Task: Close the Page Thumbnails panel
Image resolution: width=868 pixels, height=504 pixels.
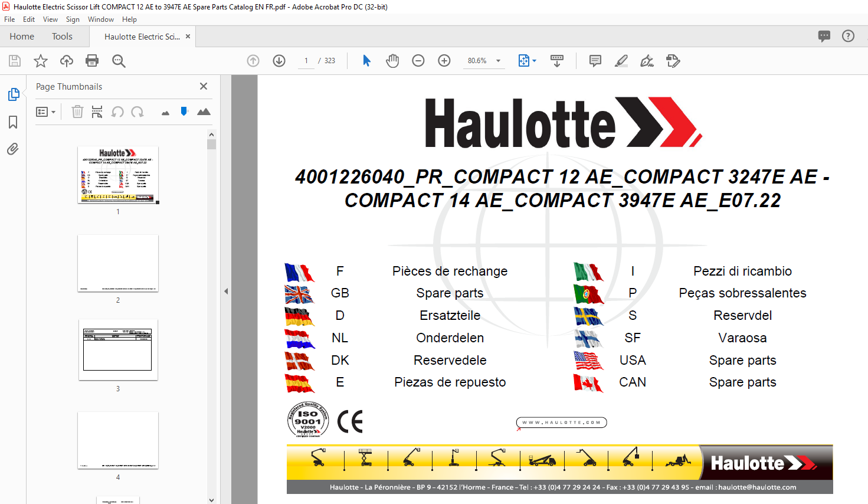Action: (x=204, y=86)
